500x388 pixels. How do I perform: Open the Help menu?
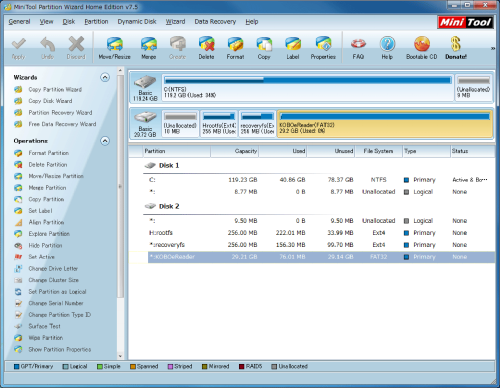click(252, 22)
